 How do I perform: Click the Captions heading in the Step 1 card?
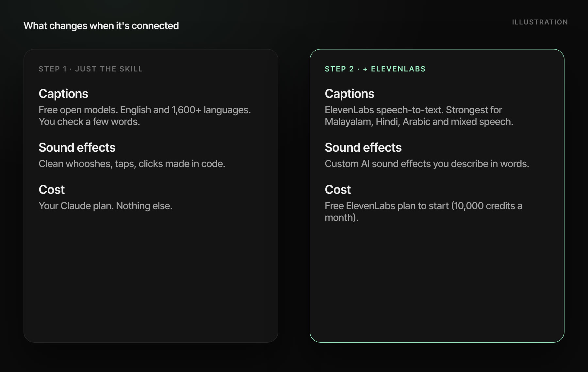[x=63, y=94]
